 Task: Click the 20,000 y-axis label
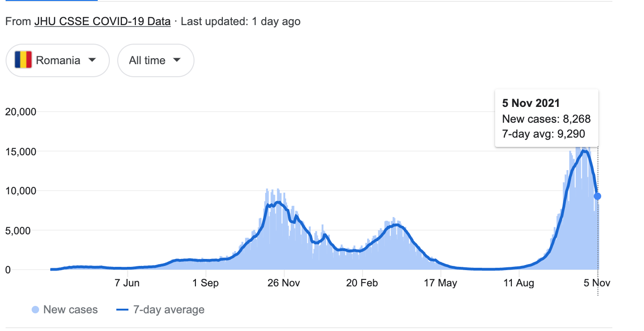click(x=20, y=112)
